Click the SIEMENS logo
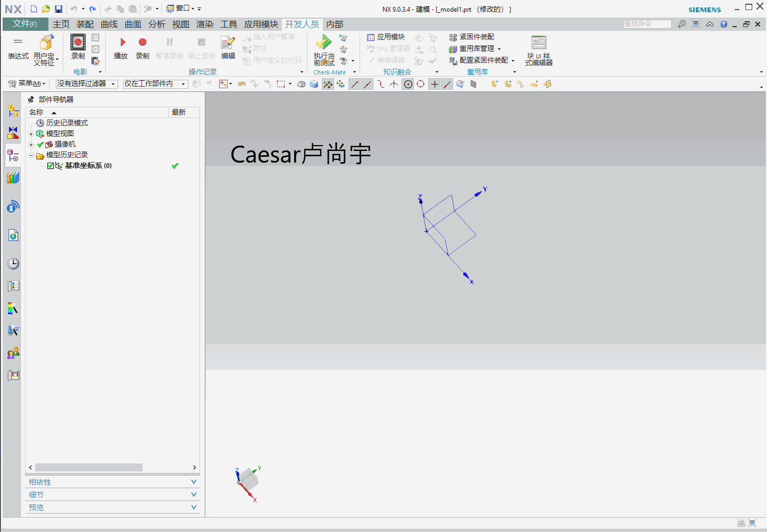The height and width of the screenshot is (532, 767). [x=705, y=10]
